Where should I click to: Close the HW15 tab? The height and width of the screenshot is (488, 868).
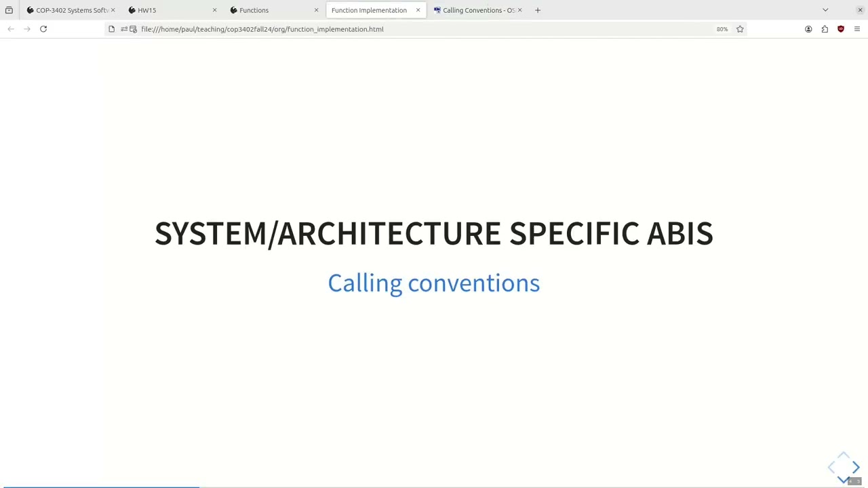click(x=214, y=10)
